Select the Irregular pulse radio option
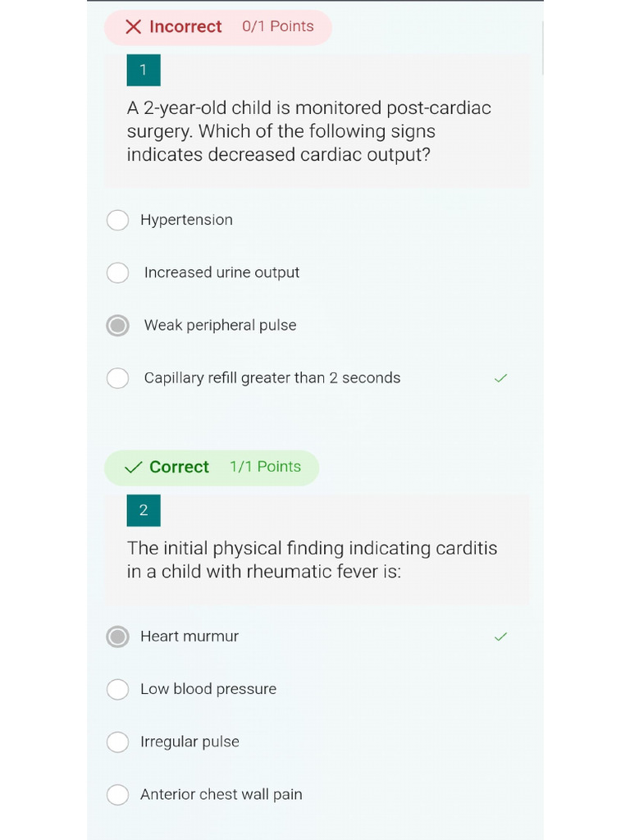630x840 pixels. point(118,742)
